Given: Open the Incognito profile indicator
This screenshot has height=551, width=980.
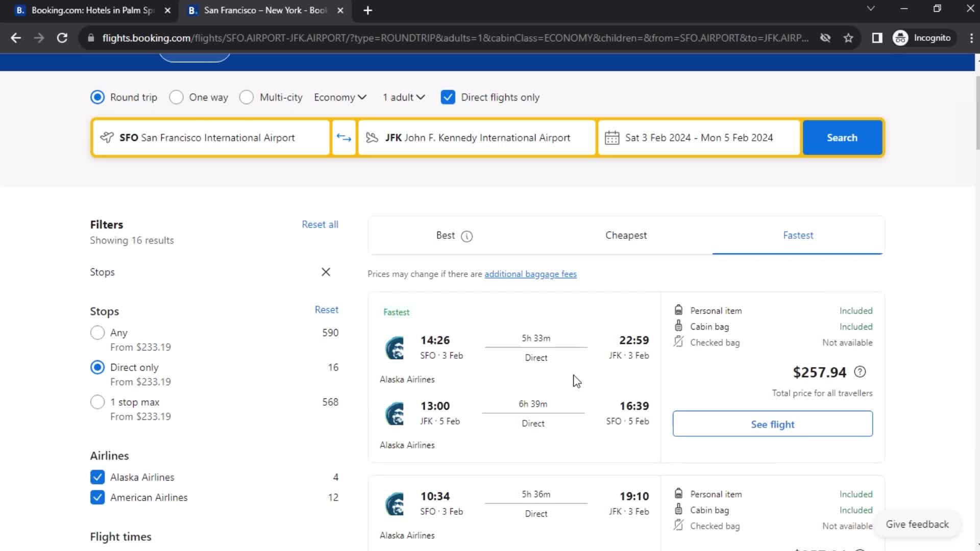Looking at the screenshot, I should click(x=923, y=38).
